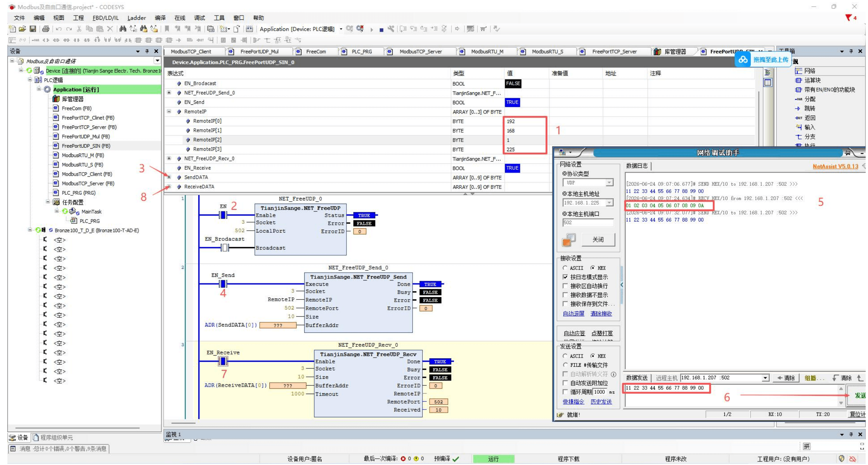This screenshot has height=465, width=868.
Task: Enable 接收区自动换行 checkbox
Action: (565, 286)
